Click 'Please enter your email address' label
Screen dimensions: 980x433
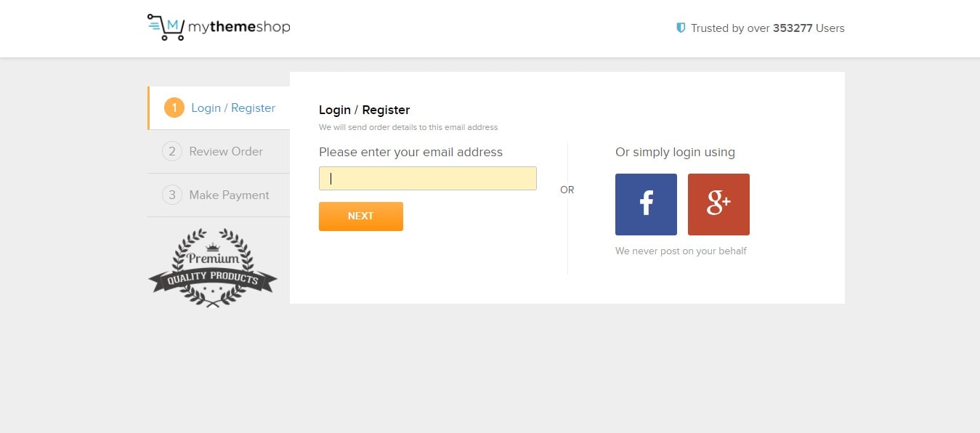point(410,152)
